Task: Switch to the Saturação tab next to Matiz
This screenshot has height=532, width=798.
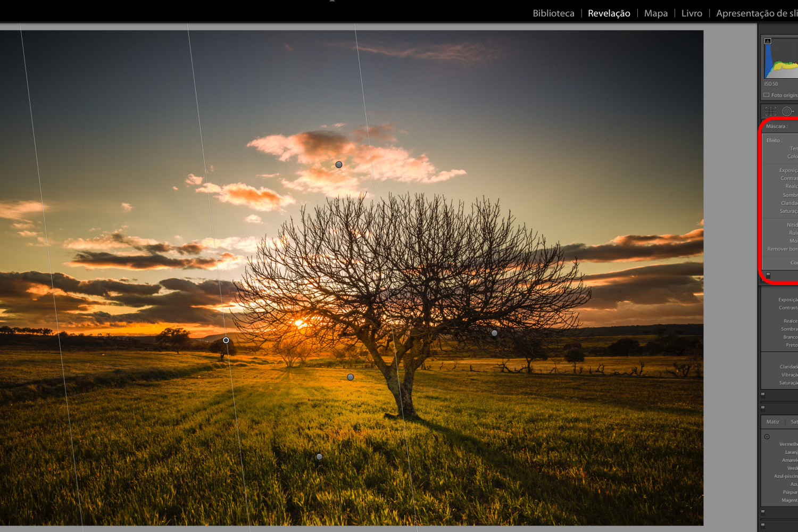Action: [x=794, y=422]
